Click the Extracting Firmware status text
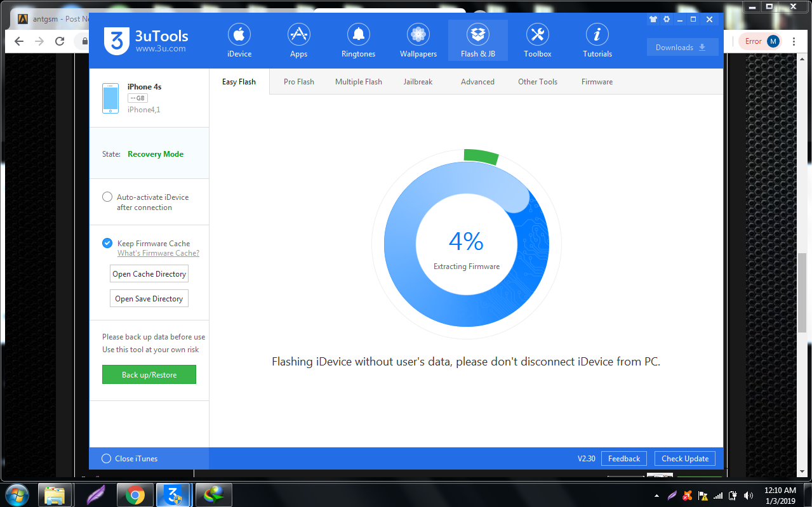Screen dimensions: 812x507 467,267
